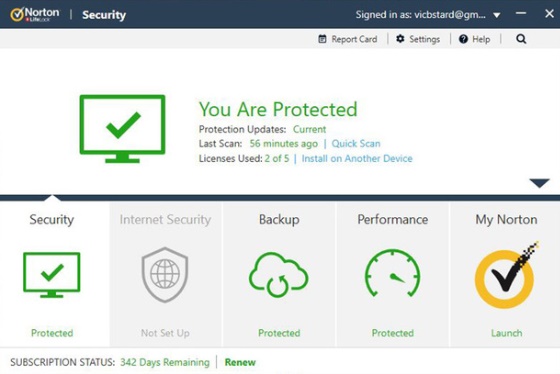Viewport: 560px width, 374px height.
Task: Click the 'SUBSCRIPTION STATUS:' label
Action: [x=62, y=362]
